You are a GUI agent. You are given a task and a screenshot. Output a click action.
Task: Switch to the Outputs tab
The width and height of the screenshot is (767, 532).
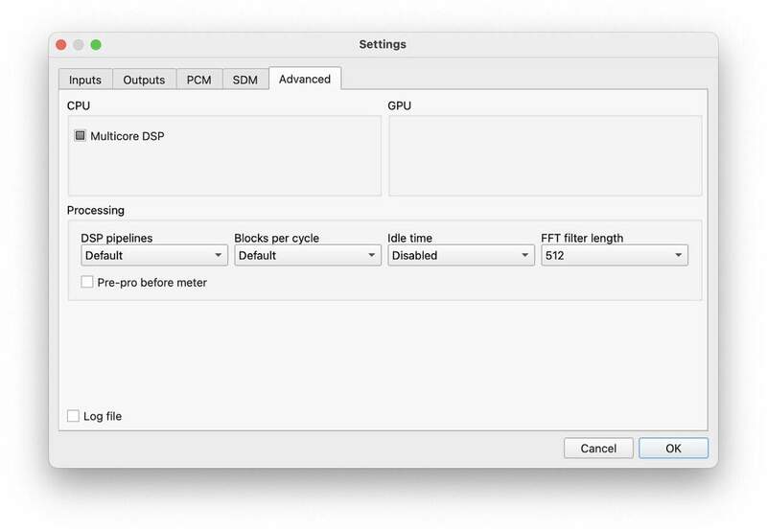click(144, 80)
